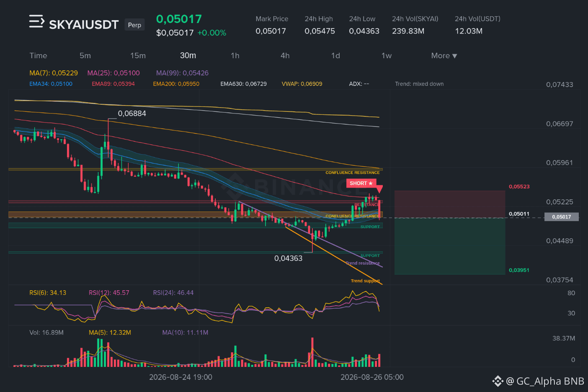Click the green last price 0,05017 header

coord(179,19)
